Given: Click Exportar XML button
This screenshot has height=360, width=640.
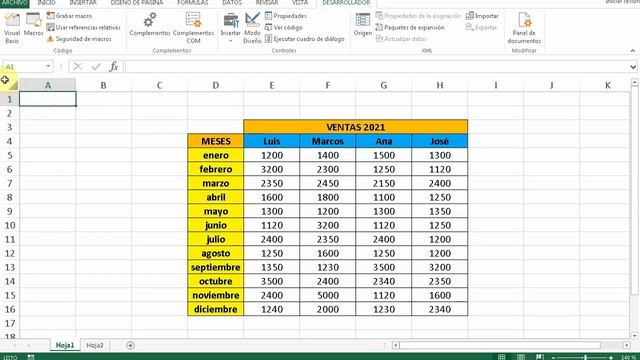Looking at the screenshot, I should (482, 27).
